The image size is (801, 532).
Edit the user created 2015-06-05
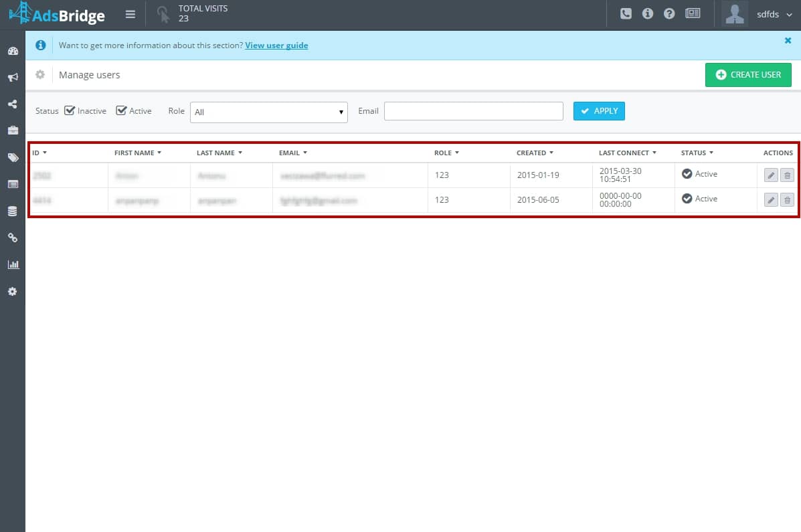click(771, 200)
